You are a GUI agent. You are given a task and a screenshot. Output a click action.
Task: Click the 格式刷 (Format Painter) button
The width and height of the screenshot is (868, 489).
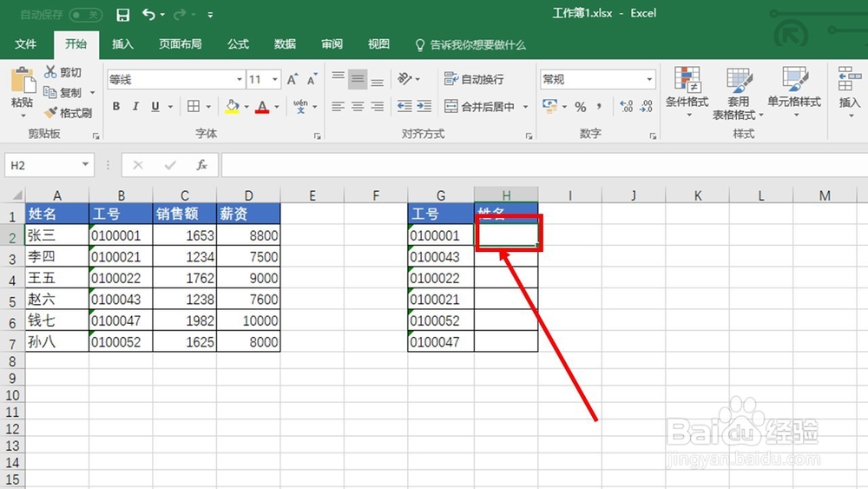point(68,113)
